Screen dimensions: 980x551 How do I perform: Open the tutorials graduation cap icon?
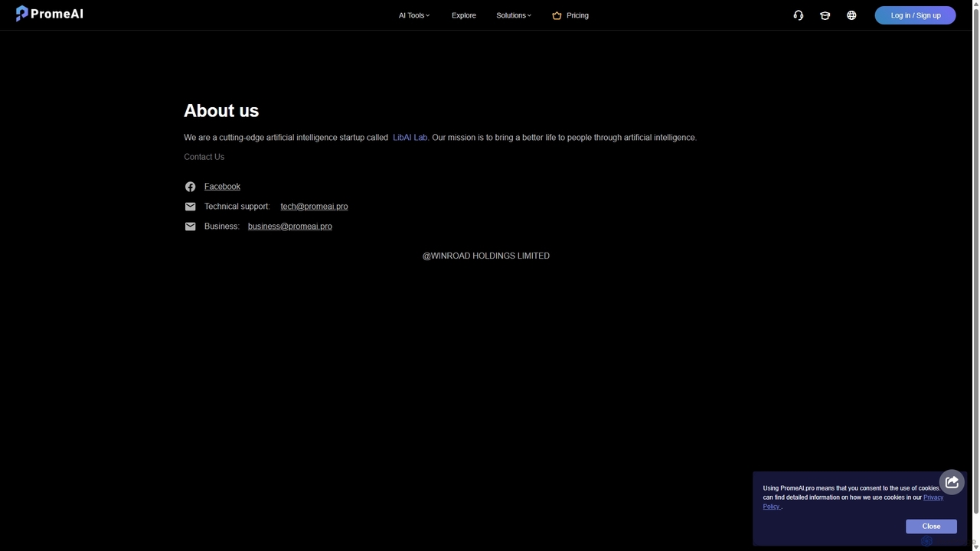coord(825,15)
